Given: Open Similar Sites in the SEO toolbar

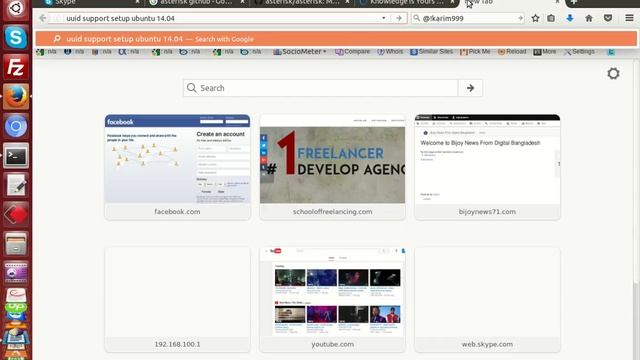Looking at the screenshot, I should [431, 52].
